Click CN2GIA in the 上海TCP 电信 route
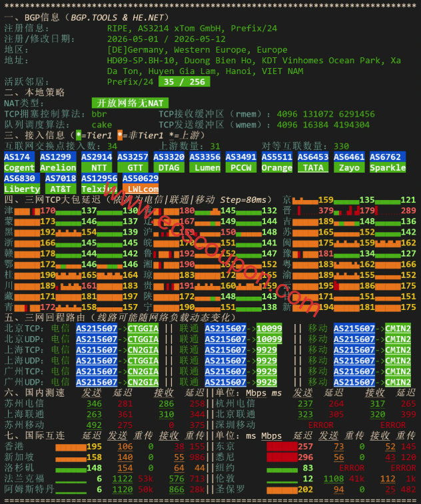This screenshot has height=504, width=421. pos(143,350)
